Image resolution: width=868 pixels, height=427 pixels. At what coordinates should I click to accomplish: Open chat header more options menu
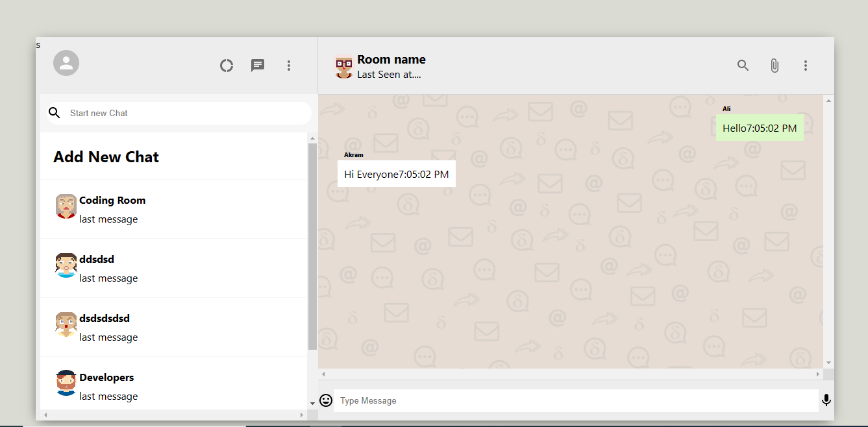coord(806,66)
